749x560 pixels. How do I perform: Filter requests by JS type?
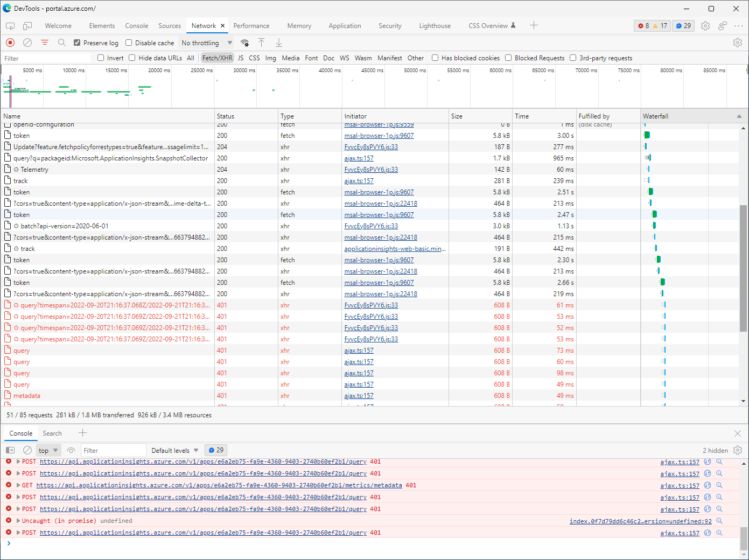(241, 58)
